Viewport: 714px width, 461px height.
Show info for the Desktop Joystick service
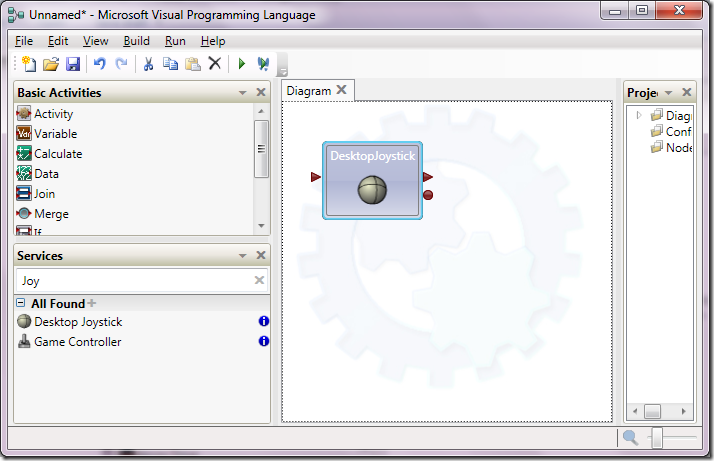264,321
